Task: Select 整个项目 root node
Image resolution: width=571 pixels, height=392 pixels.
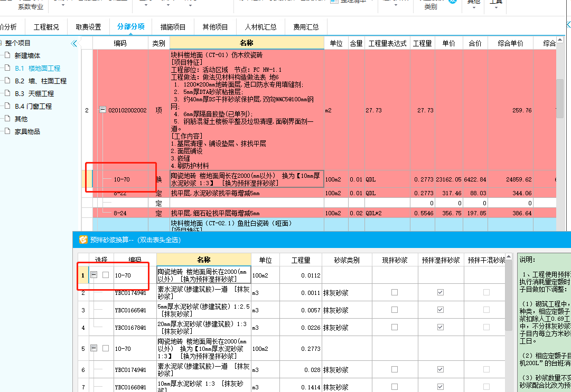Action: (x=17, y=43)
